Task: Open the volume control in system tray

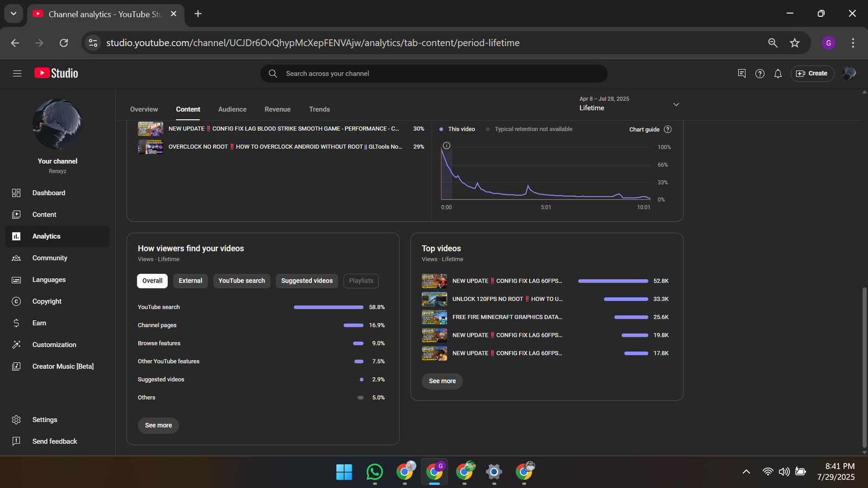Action: point(784,472)
